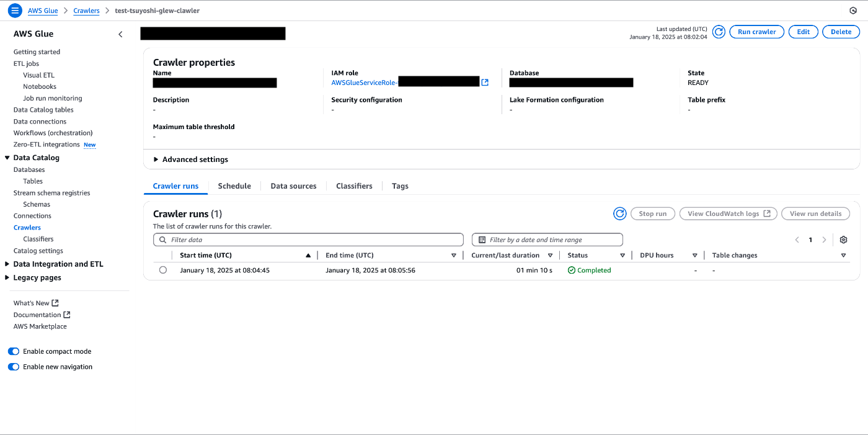The height and width of the screenshot is (435, 868).
Task: Collapse the Data Catalog nav section
Action: tap(7, 158)
